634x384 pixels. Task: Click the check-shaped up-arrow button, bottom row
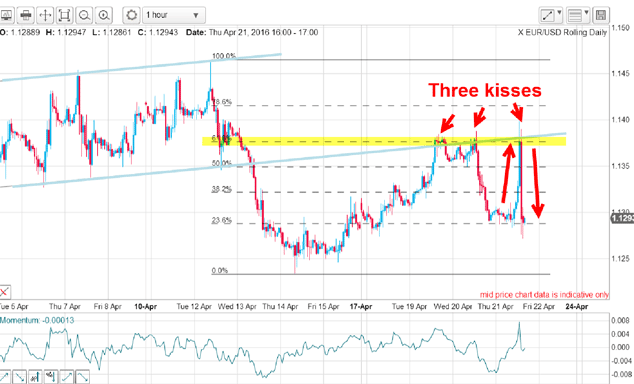coord(66,377)
